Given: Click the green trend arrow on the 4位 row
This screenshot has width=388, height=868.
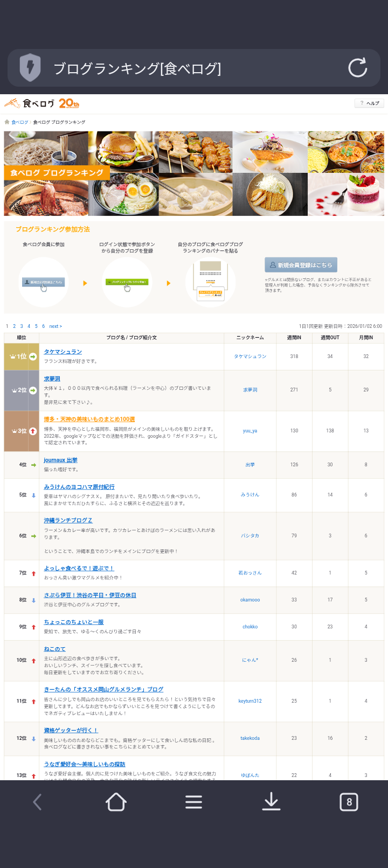Looking at the screenshot, I should [33, 465].
